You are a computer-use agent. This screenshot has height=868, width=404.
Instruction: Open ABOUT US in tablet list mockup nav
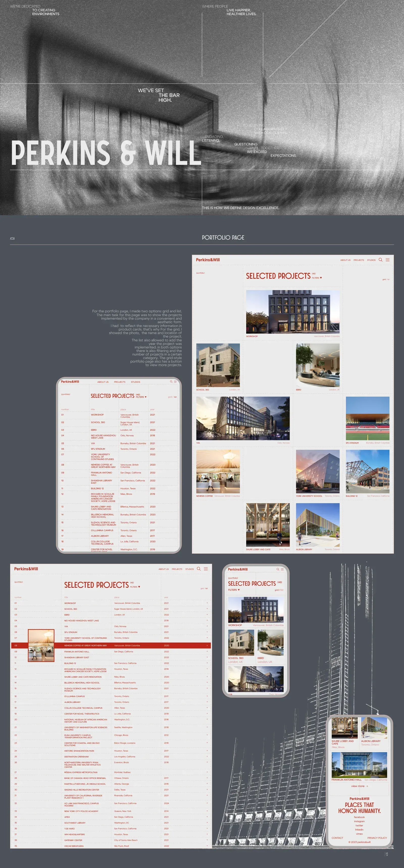pos(103,382)
